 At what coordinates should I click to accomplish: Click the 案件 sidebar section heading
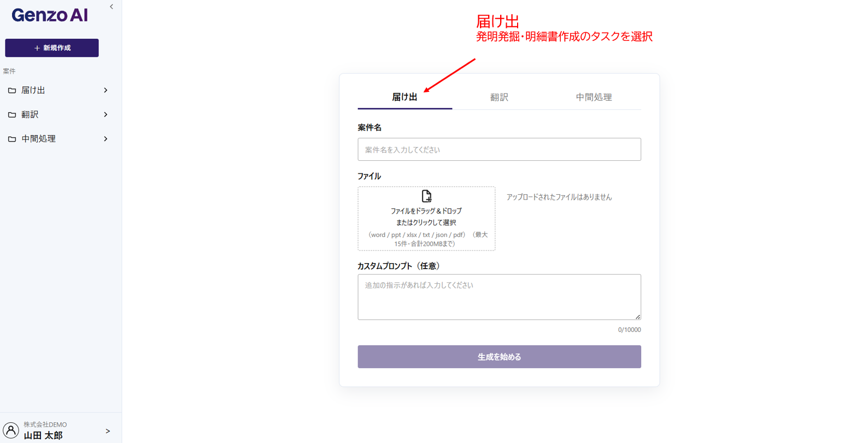coord(9,71)
